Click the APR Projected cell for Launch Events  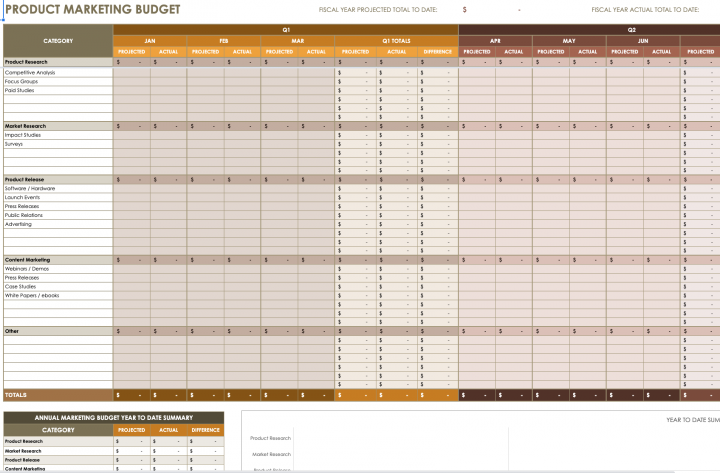point(477,197)
